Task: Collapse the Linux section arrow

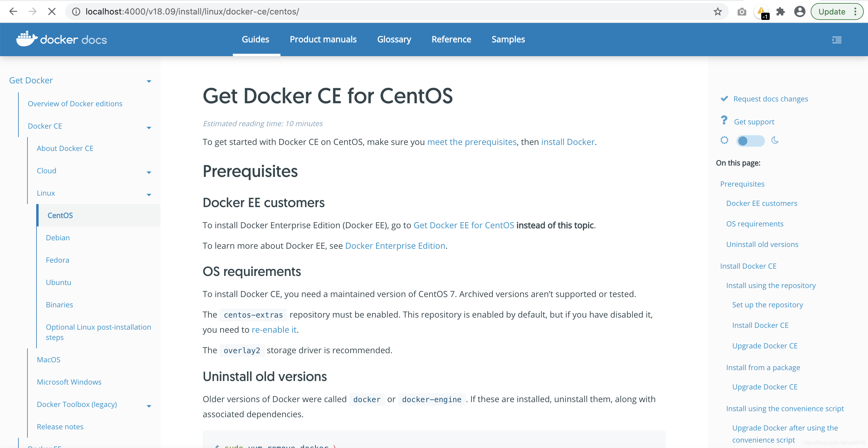Action: [x=149, y=195]
